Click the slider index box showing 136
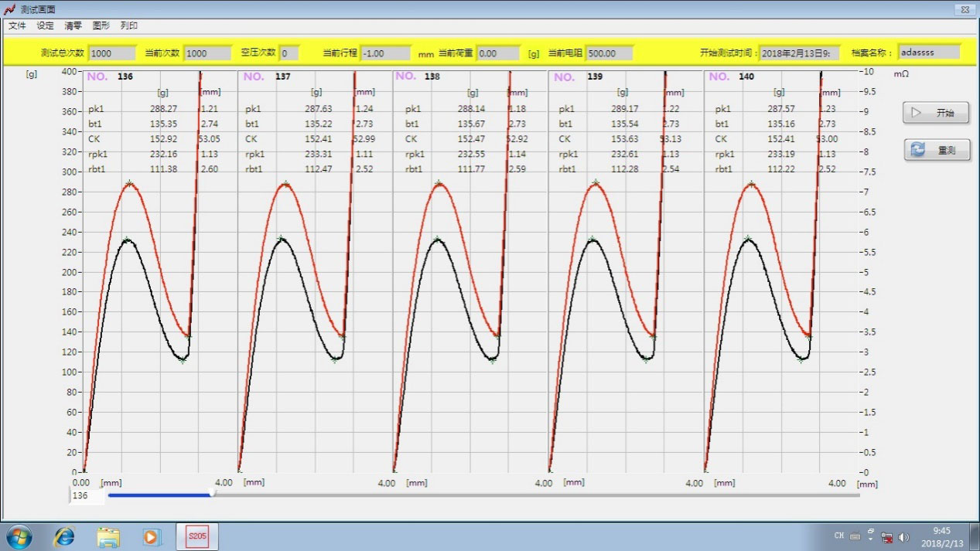The height and width of the screenshot is (551, 980). 87,495
